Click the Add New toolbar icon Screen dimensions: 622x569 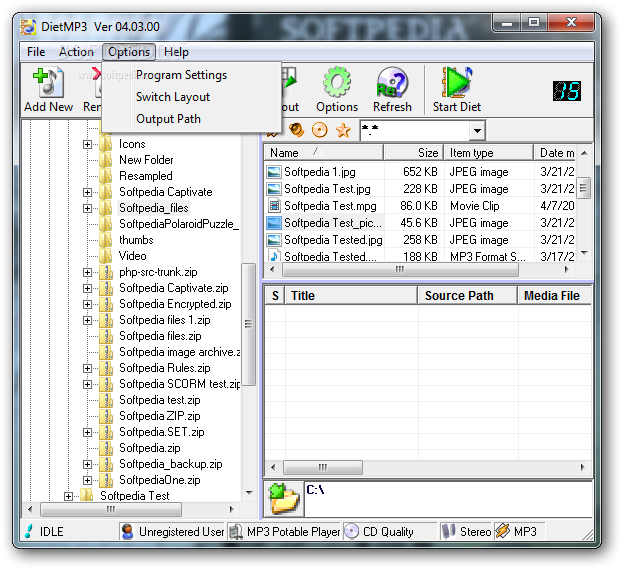click(x=48, y=83)
